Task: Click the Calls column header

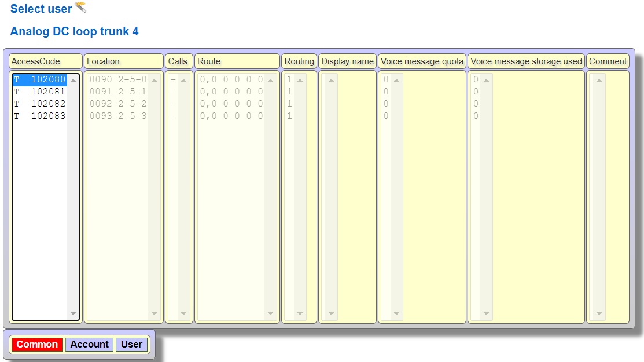Action: point(178,61)
